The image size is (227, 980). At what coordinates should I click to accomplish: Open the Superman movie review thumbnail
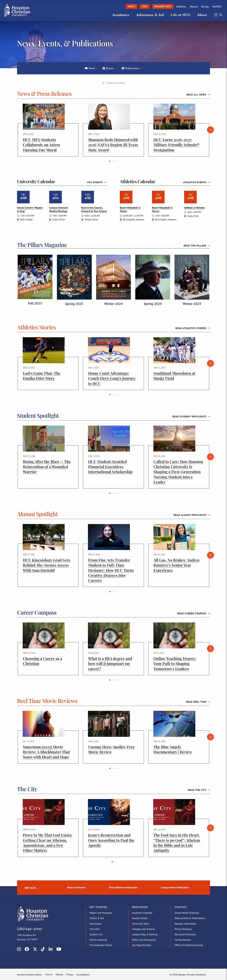pos(43,724)
